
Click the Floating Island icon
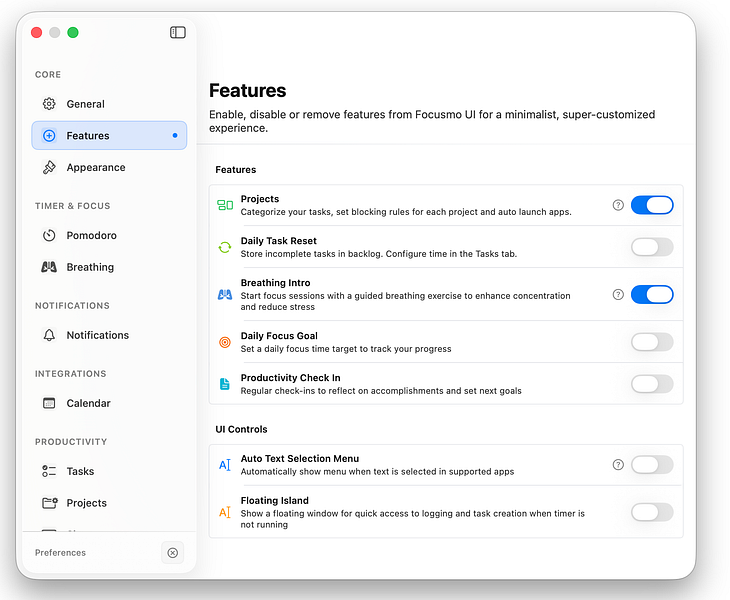pos(225,512)
